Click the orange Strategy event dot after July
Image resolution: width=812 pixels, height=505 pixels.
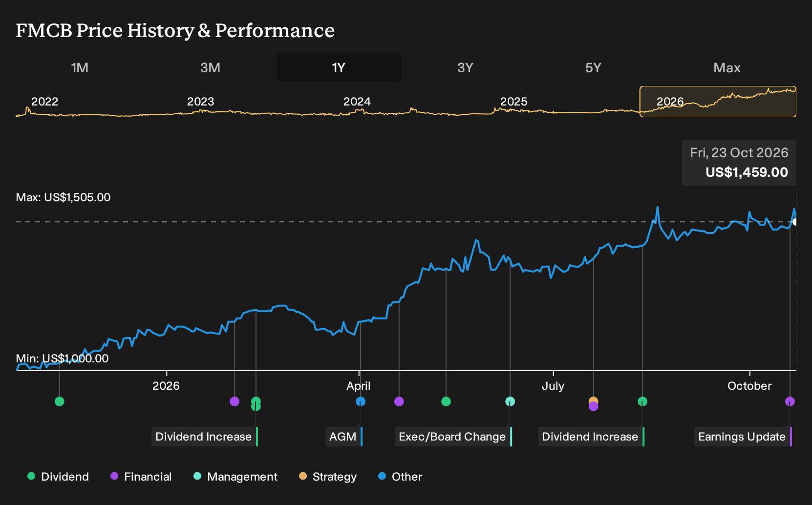point(593,400)
